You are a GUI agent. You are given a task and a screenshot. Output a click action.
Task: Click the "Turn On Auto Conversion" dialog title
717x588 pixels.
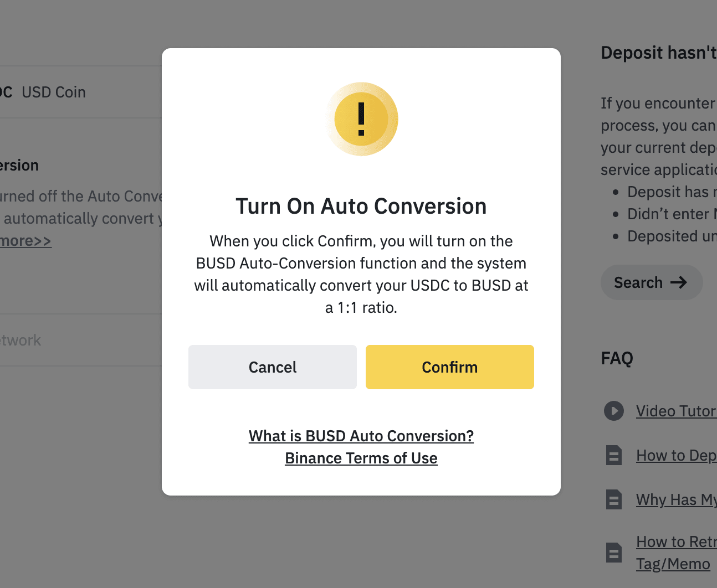pos(361,207)
